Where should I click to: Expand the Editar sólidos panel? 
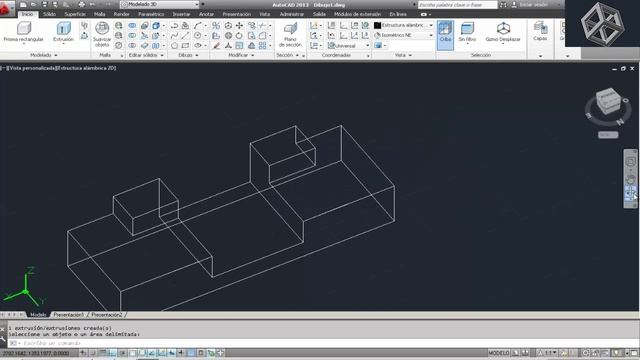click(x=146, y=55)
